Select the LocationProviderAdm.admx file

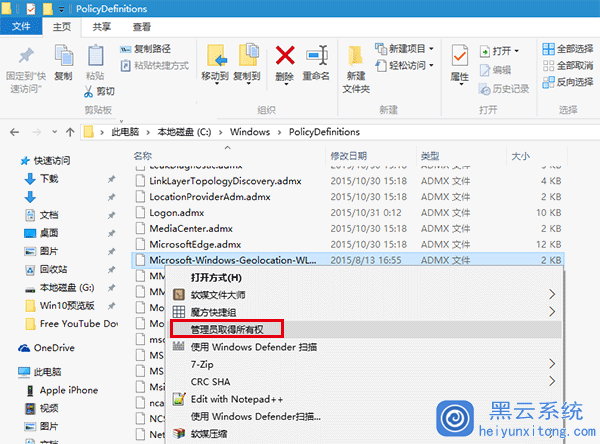tap(210, 197)
